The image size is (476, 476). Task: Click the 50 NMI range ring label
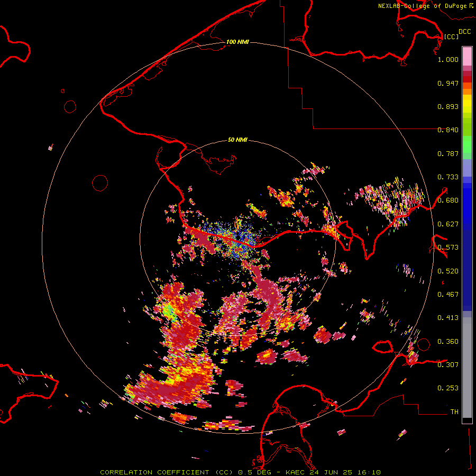point(237,140)
